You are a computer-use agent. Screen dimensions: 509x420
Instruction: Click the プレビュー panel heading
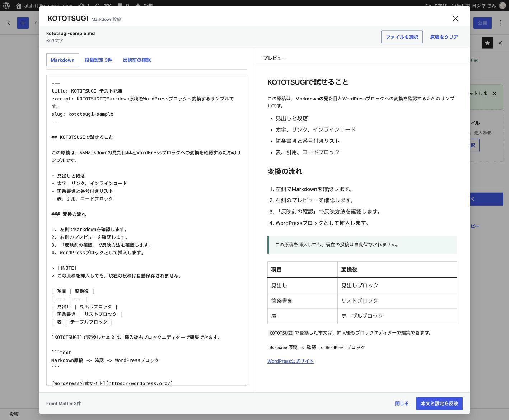[x=275, y=58]
